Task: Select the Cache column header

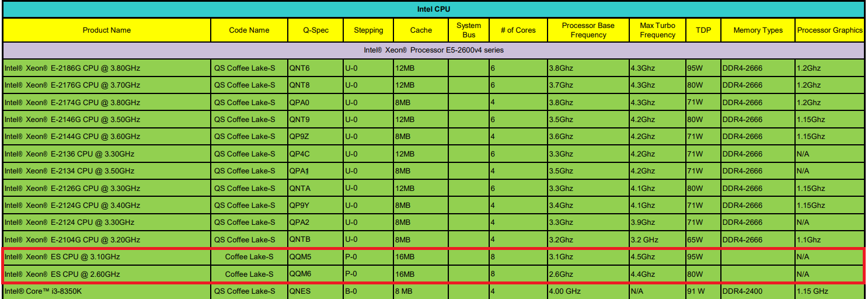Action: [421, 30]
